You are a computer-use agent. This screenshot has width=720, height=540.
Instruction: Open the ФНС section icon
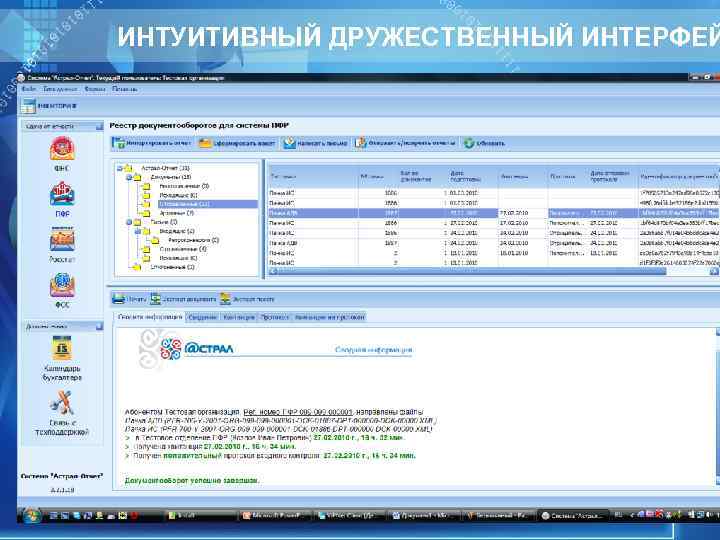point(62,148)
